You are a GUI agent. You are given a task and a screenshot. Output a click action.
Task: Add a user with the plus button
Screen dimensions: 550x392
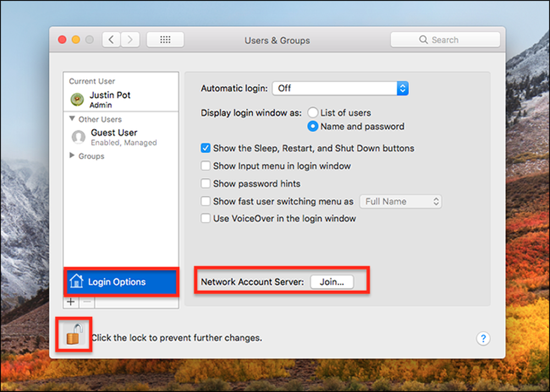pyautogui.click(x=71, y=302)
